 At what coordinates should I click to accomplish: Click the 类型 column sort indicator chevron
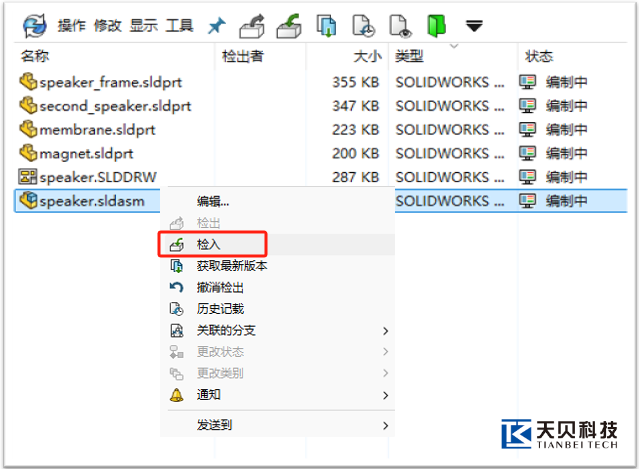point(454,46)
